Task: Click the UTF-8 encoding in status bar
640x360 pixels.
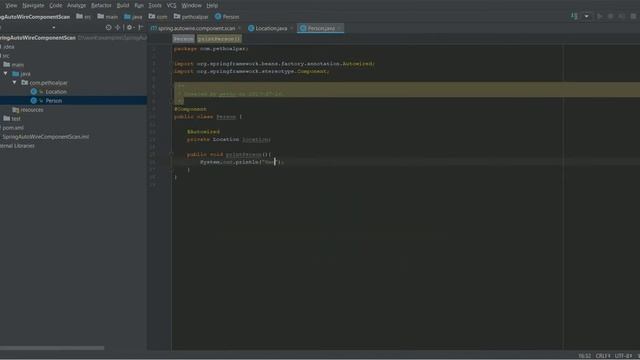Action: point(623,356)
